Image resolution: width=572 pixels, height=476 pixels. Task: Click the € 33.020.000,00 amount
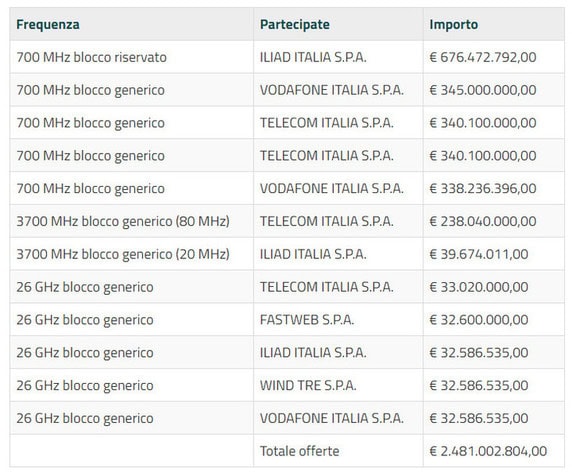coord(479,287)
